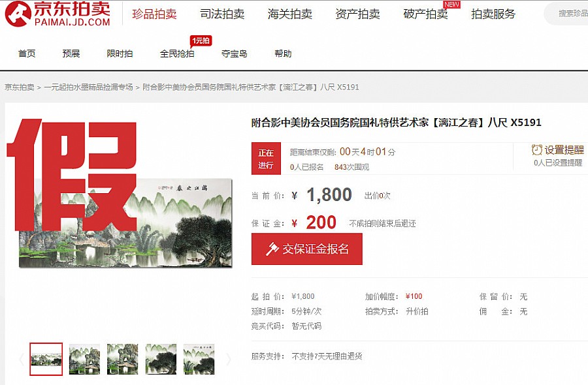Click the breadcrumb item 漓江之春 X5191
The image size is (588, 385).
(251, 87)
